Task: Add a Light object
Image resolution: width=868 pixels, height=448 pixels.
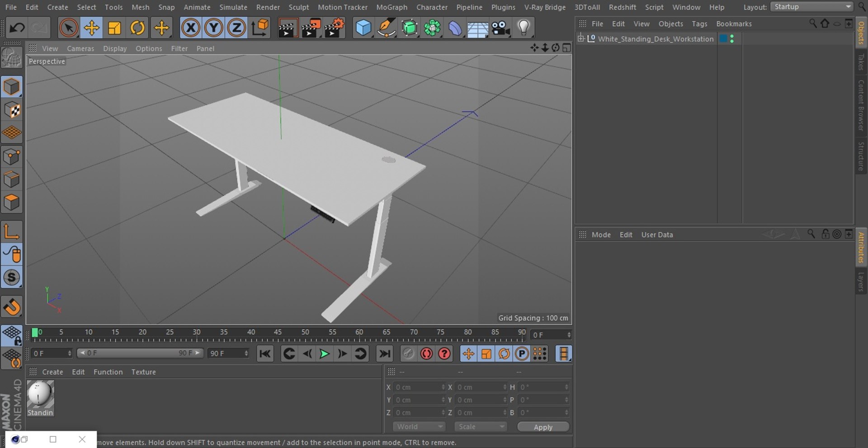Action: tap(524, 28)
